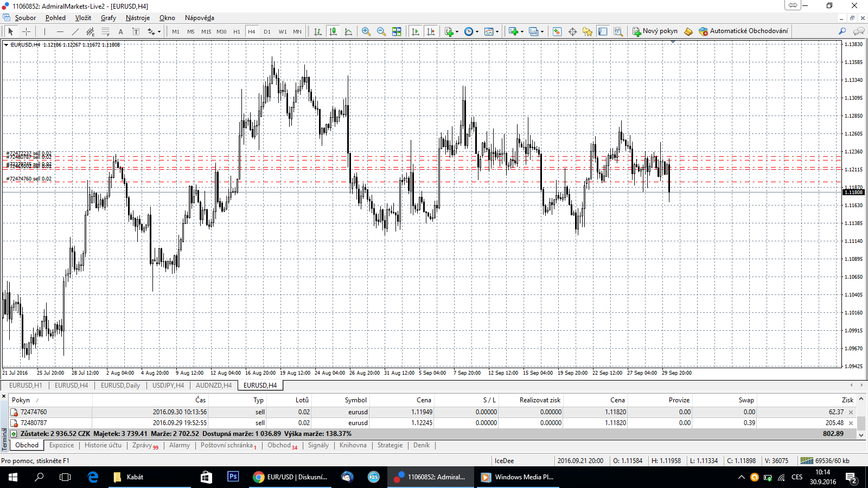This screenshot has height=488, width=868.
Task: Click the search magnifier icon
Action: point(843,31)
